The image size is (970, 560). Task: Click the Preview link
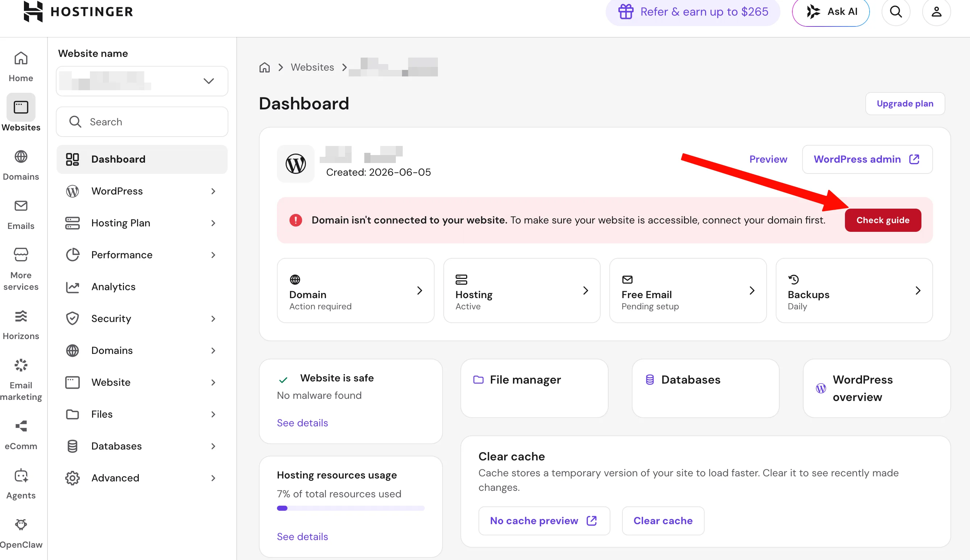tap(768, 159)
